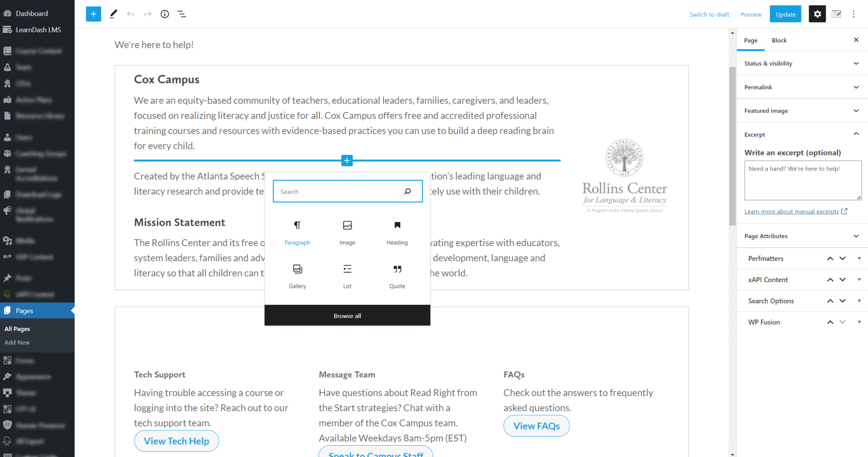Select the List block
The width and height of the screenshot is (868, 457).
(x=347, y=275)
